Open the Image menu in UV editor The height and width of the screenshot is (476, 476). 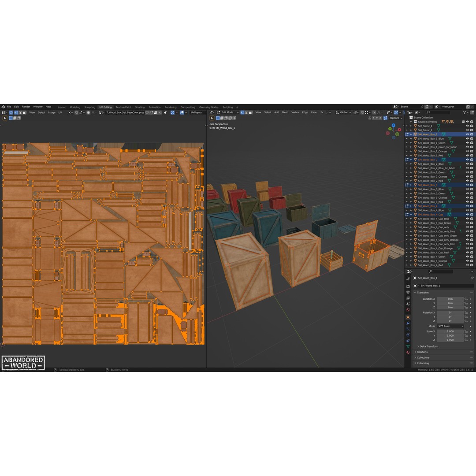(x=52, y=113)
